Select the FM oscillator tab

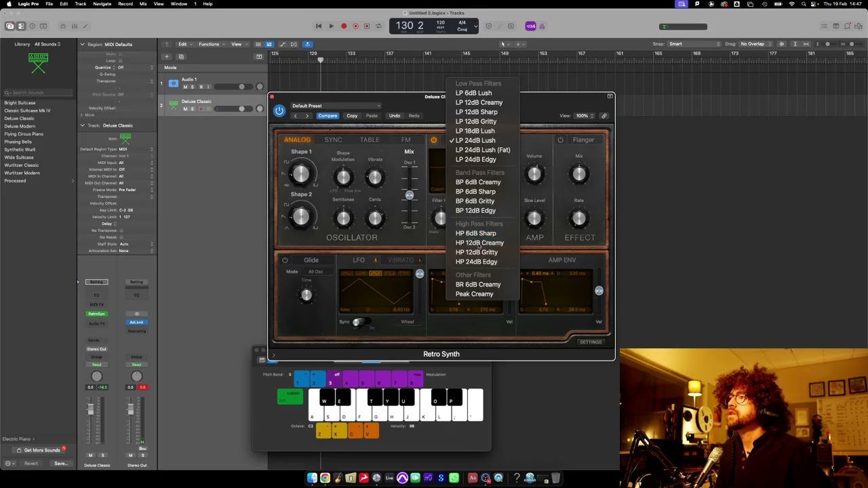click(406, 140)
